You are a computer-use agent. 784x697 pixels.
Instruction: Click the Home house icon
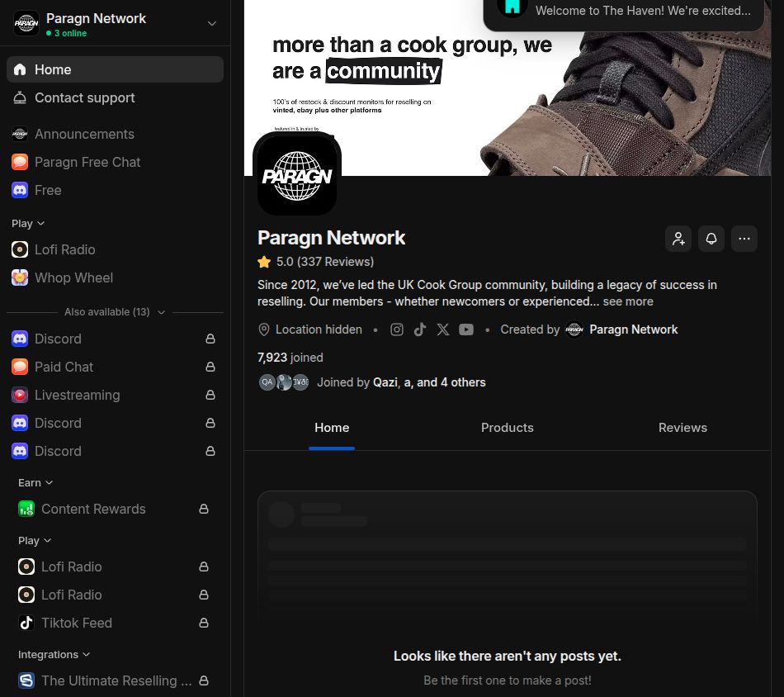(20, 69)
